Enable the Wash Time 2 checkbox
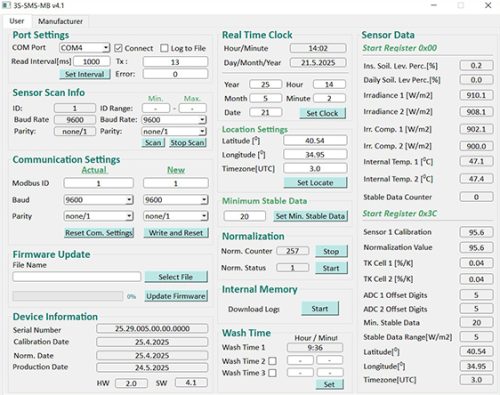Screen dimensions: 500x395 (272, 361)
